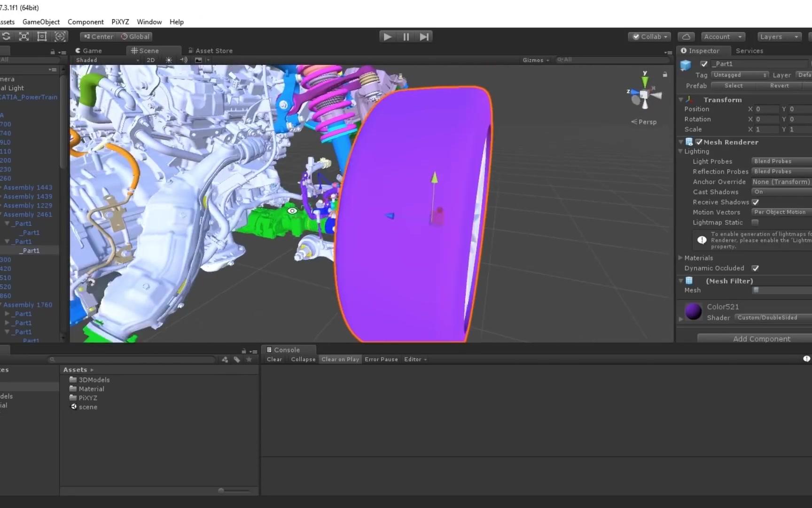The height and width of the screenshot is (508, 812).
Task: Toggle scene view lighting with the sun icon
Action: coord(168,60)
